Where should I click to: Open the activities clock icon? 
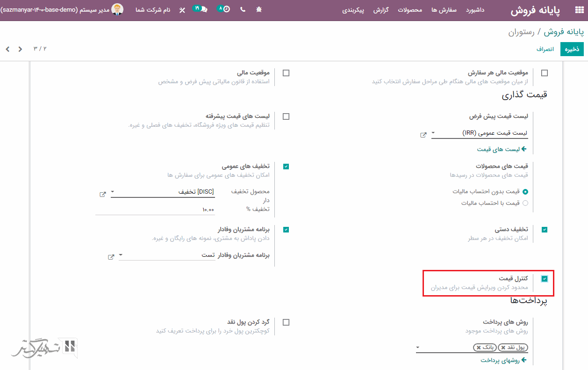226,10
